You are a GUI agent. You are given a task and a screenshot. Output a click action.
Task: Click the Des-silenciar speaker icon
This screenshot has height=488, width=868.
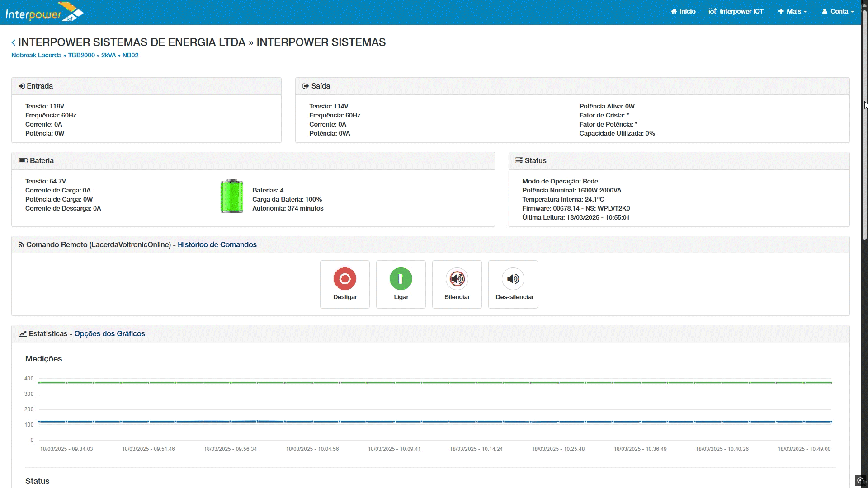click(x=513, y=279)
